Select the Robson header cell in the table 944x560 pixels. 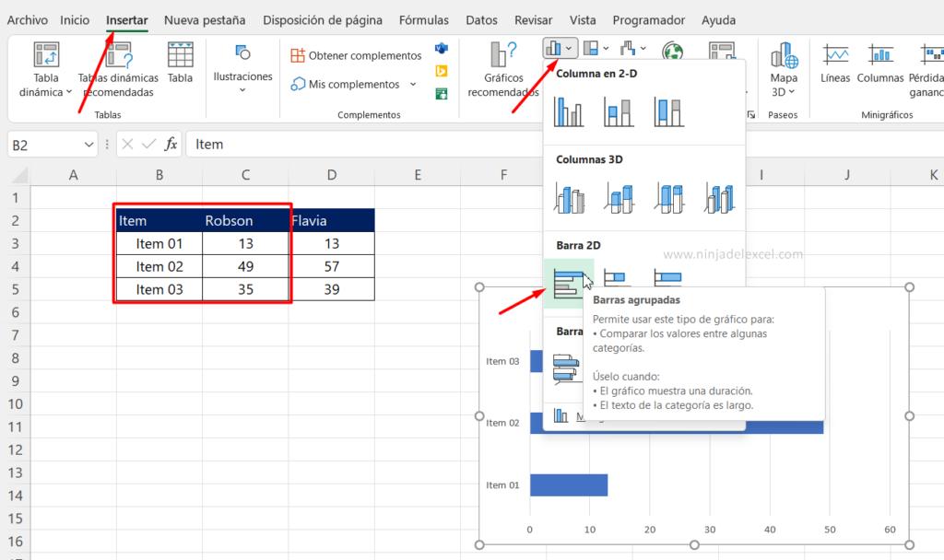[244, 220]
